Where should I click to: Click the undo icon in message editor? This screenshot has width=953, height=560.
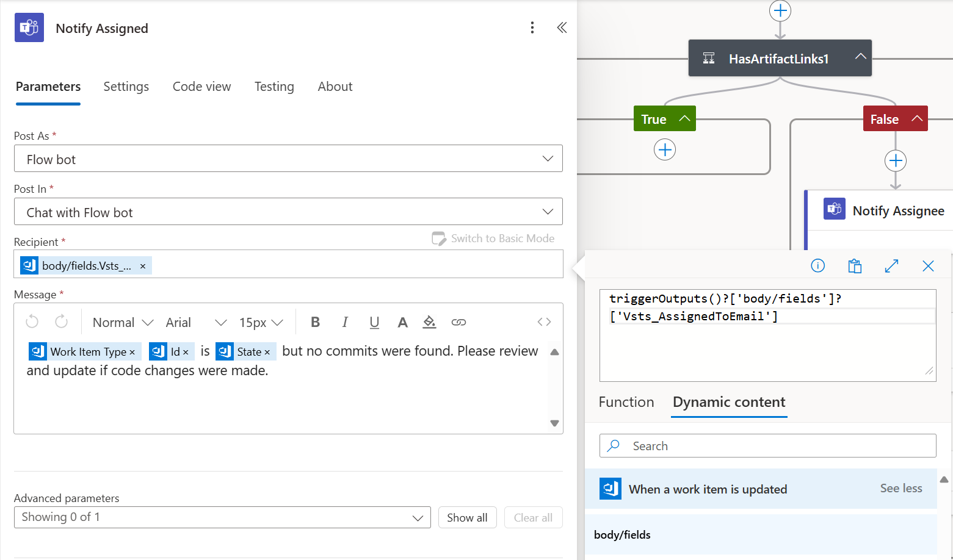(32, 321)
